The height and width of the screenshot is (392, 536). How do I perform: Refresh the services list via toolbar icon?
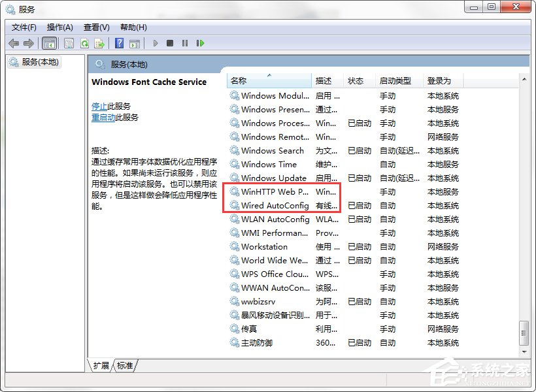(x=84, y=43)
